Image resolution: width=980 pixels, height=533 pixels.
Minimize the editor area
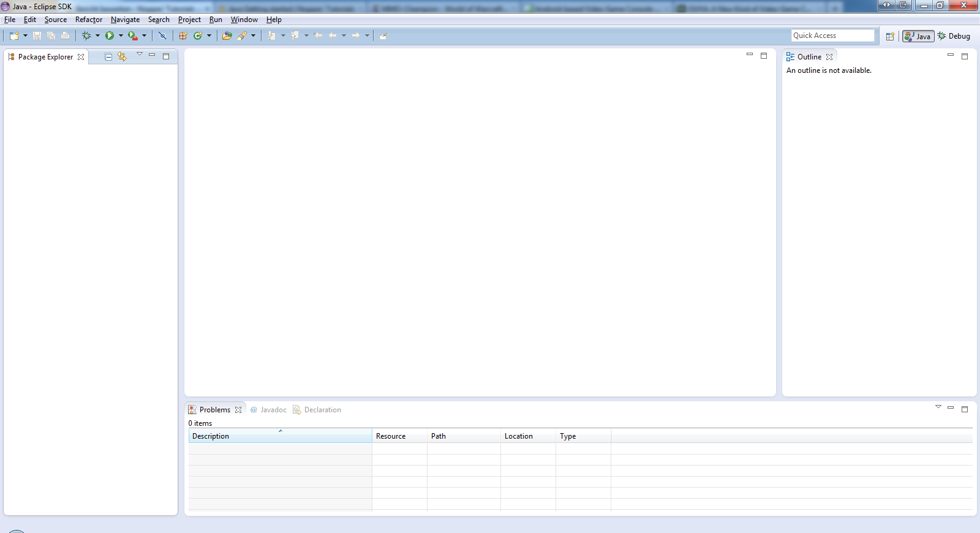749,55
